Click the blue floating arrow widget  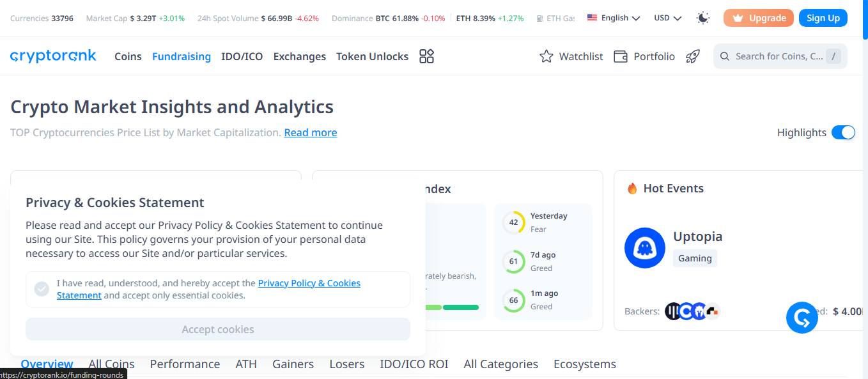[802, 318]
